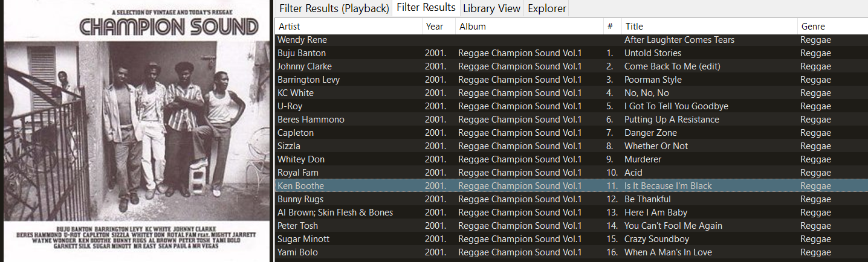
Task: Open the Library View tab
Action: 491,8
